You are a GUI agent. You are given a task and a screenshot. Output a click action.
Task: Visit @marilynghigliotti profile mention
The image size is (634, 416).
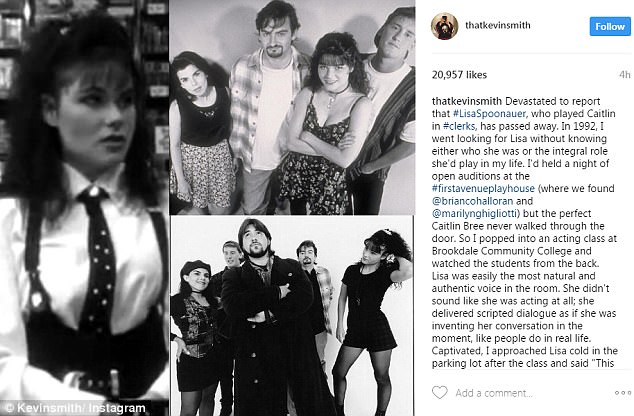tap(476, 213)
